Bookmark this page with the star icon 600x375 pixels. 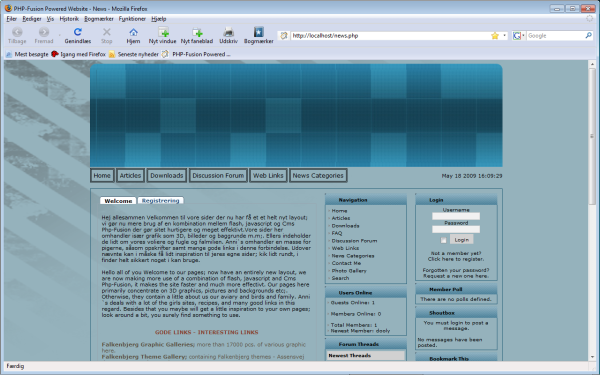[x=495, y=36]
